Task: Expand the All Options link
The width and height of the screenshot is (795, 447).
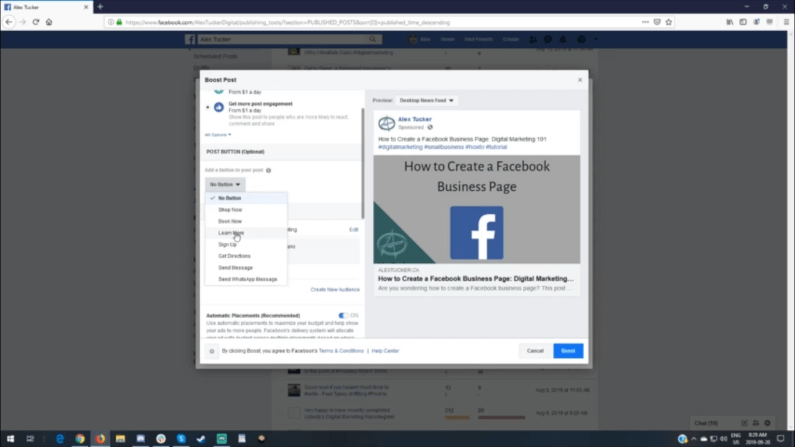Action: [x=218, y=135]
